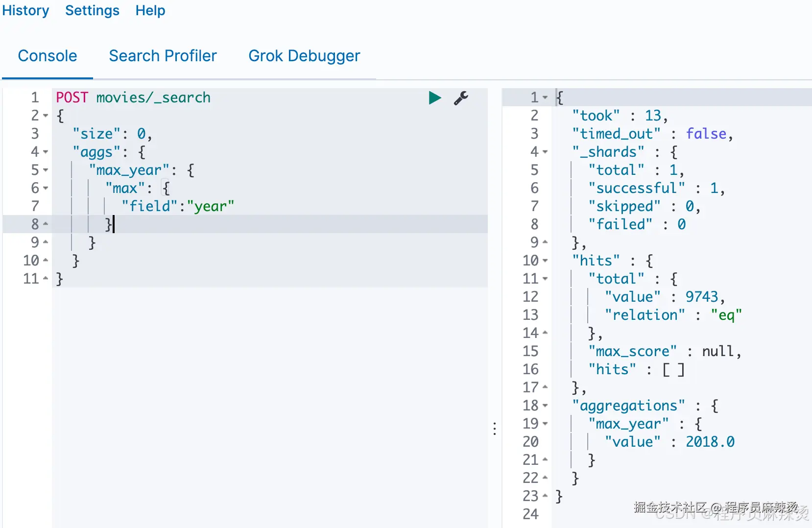Collapse the response root at line 1
812x528 pixels.
click(545, 98)
